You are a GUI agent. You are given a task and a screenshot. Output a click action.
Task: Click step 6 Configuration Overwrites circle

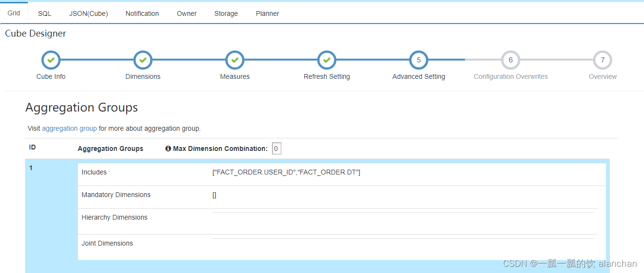(511, 60)
